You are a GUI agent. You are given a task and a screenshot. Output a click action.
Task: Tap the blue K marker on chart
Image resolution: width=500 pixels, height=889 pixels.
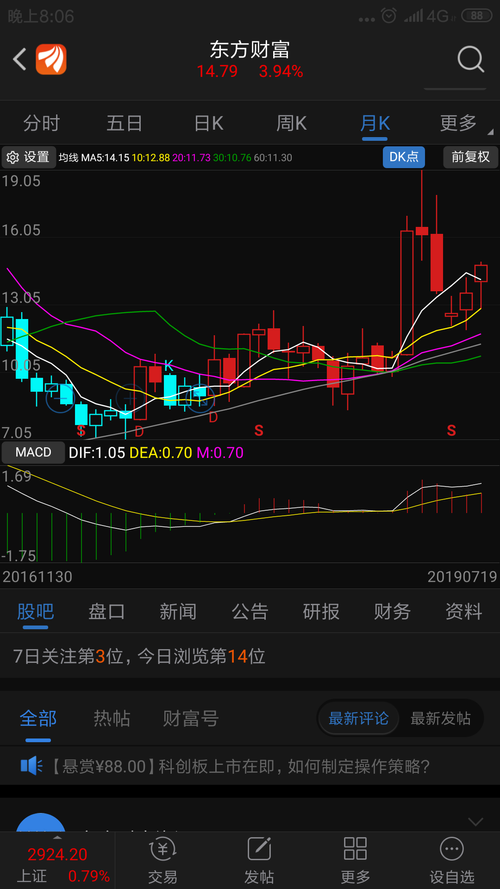168,366
